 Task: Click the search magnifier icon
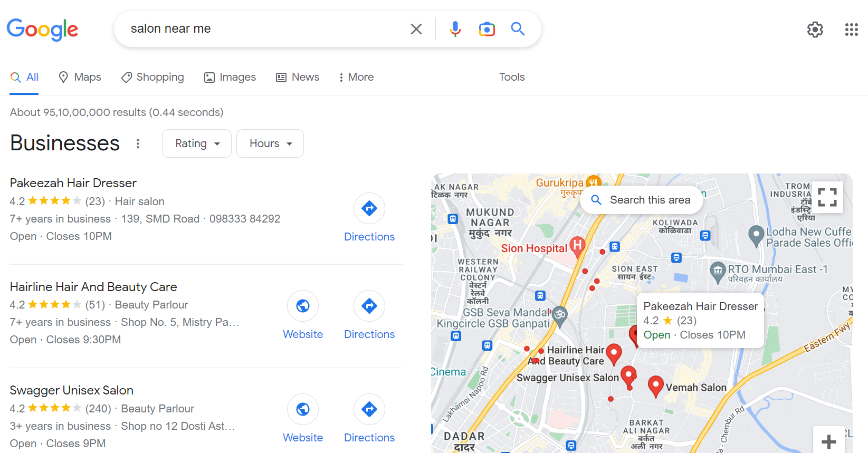(517, 28)
